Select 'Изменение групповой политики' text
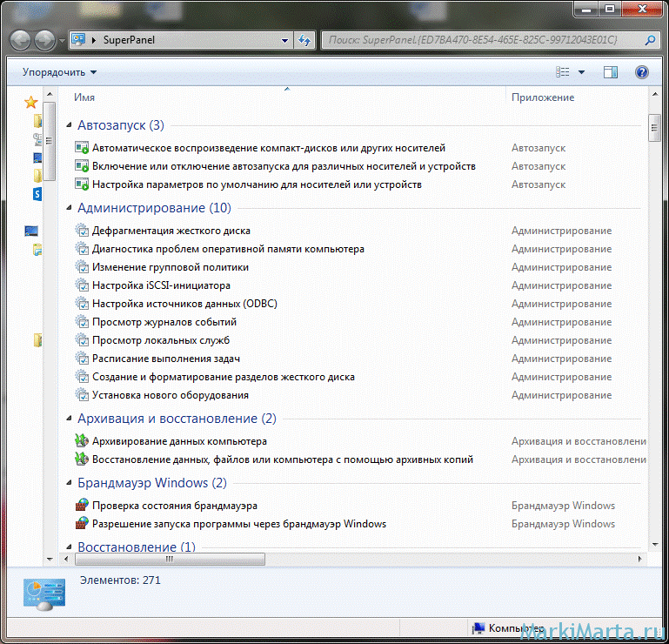Image resolution: width=669 pixels, height=644 pixels. 171,267
